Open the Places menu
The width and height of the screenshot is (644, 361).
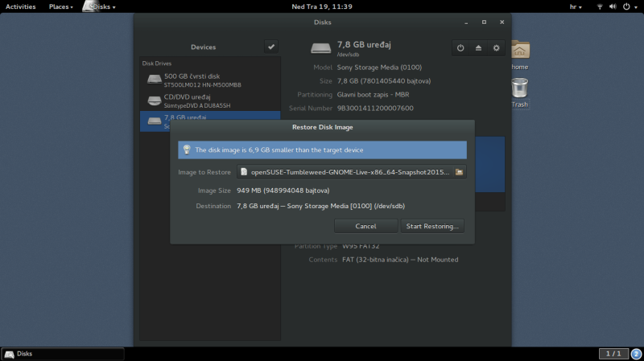60,6
